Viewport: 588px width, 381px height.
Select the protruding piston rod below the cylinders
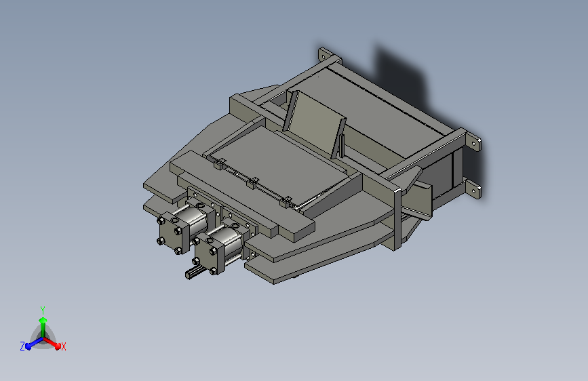[194, 273]
